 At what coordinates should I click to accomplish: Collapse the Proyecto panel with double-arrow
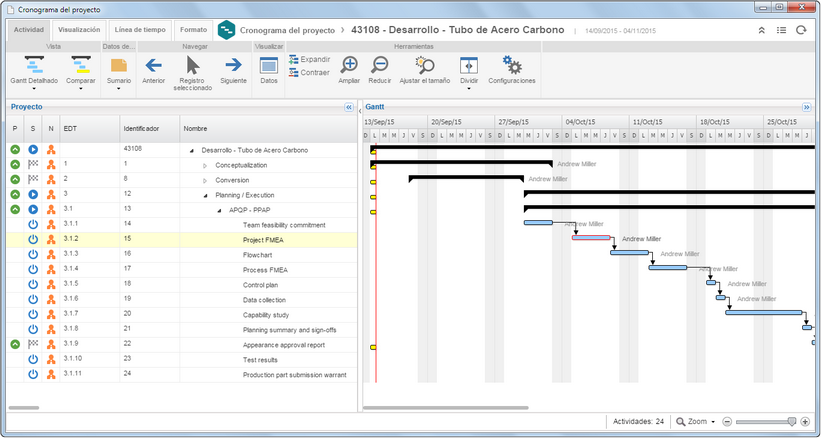tap(349, 107)
